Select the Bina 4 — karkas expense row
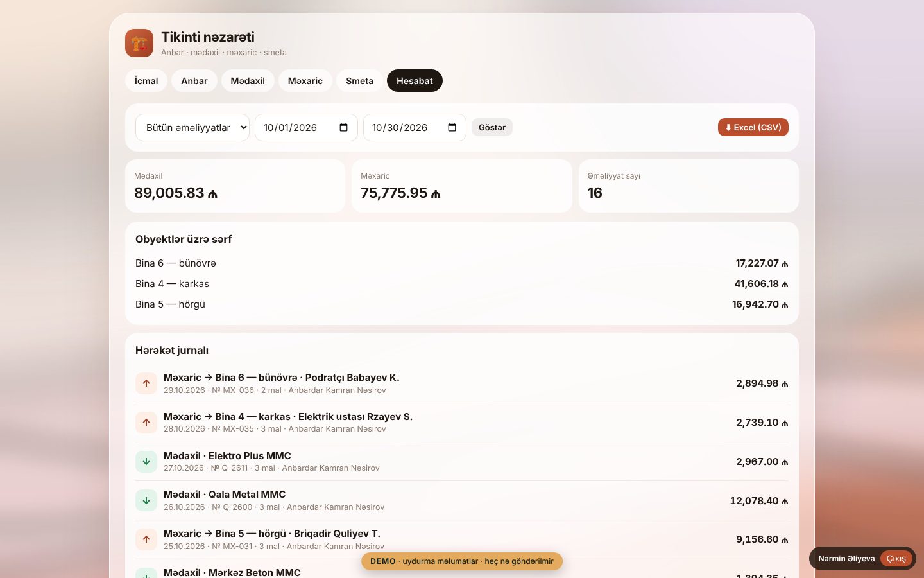The width and height of the screenshot is (924, 578). (462, 284)
